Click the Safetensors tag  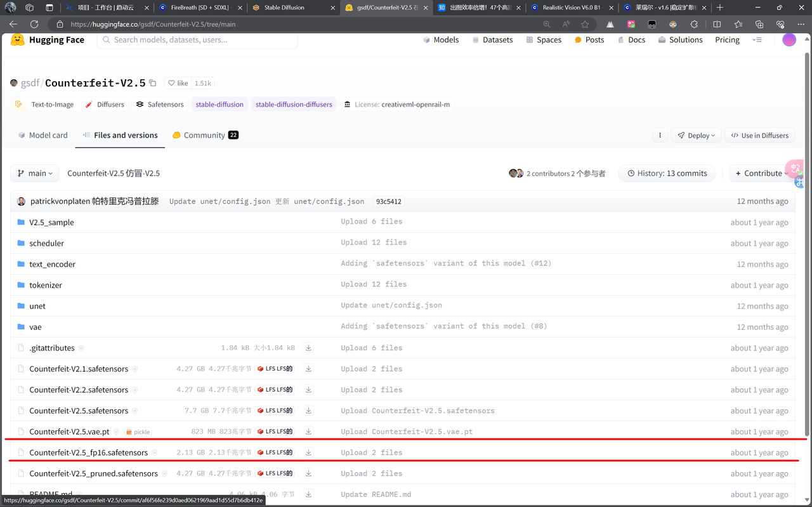coord(159,104)
